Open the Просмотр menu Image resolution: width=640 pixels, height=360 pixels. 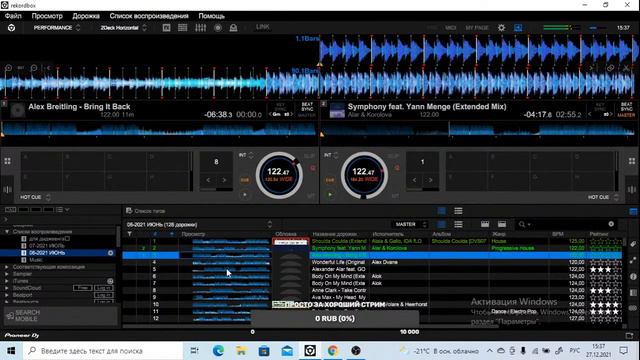(x=47, y=16)
